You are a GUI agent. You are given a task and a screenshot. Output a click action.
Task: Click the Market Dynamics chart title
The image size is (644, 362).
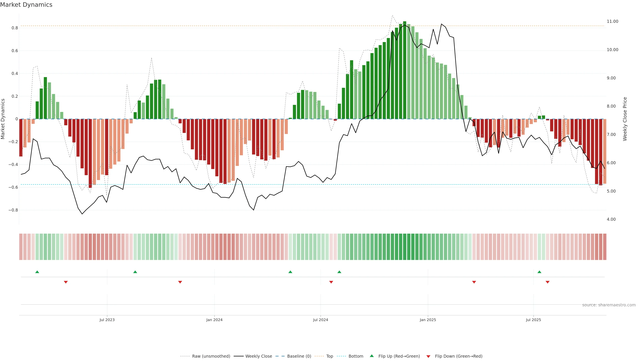[26, 5]
